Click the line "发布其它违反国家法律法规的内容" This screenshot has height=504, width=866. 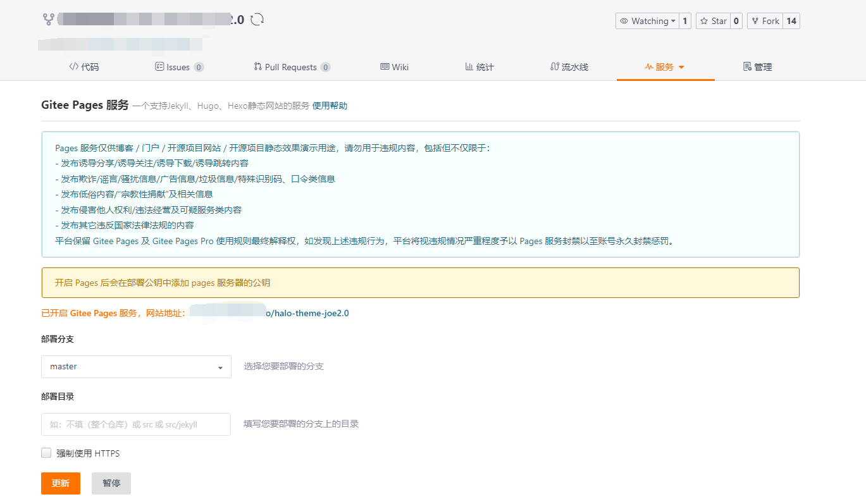pos(125,226)
